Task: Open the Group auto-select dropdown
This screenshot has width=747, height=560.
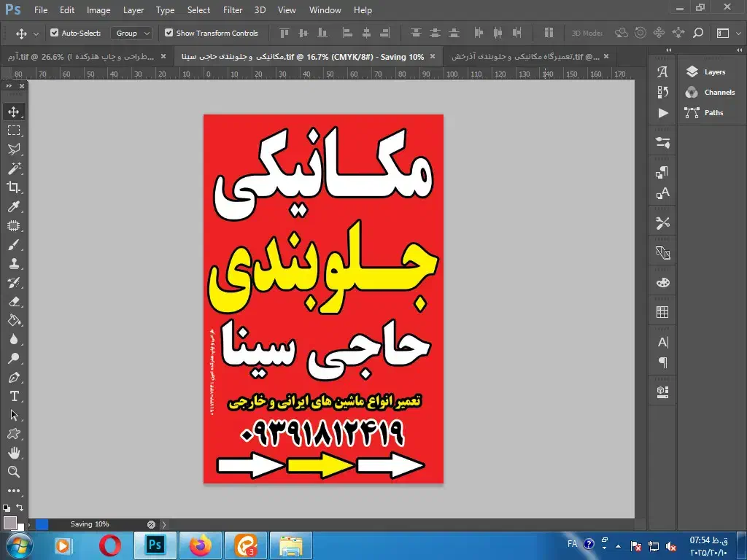Action: pos(132,33)
